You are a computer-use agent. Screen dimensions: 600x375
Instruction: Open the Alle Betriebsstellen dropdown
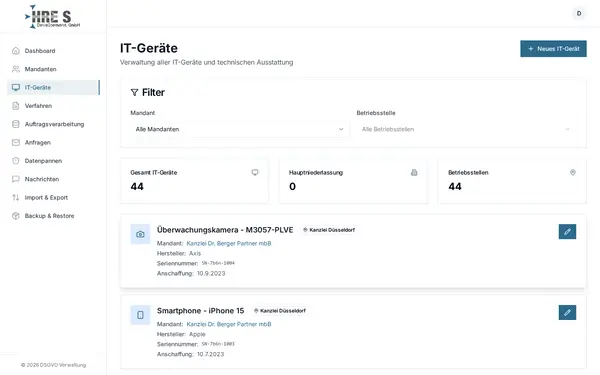[466, 129]
